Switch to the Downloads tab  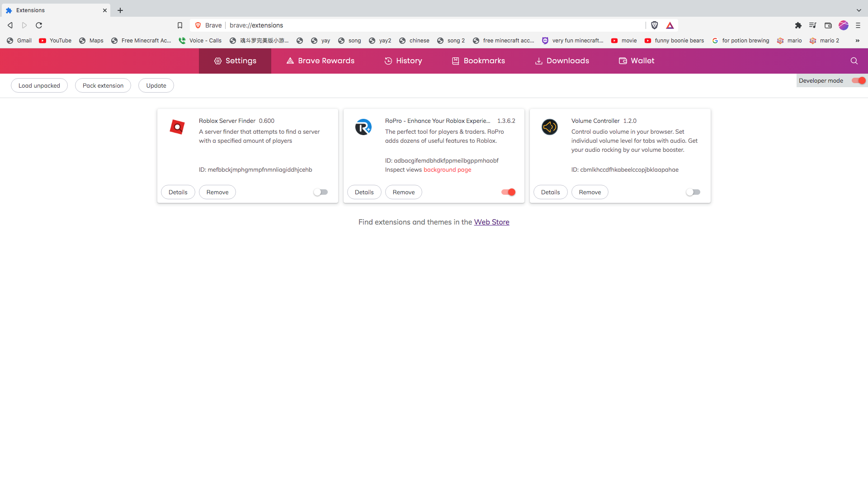point(562,61)
